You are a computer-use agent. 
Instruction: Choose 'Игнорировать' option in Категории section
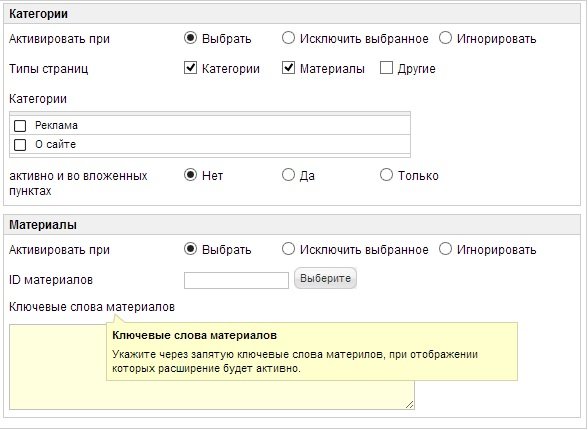coord(445,38)
